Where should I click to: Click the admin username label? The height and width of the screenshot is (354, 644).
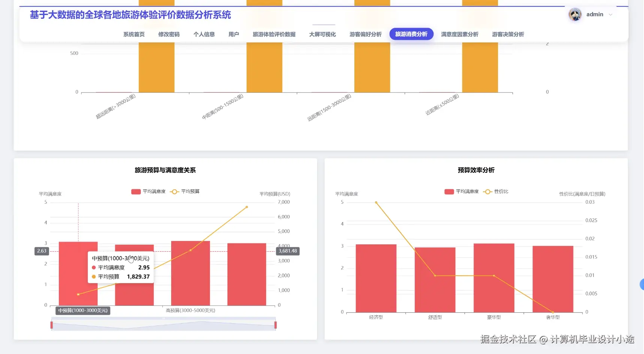(x=595, y=14)
